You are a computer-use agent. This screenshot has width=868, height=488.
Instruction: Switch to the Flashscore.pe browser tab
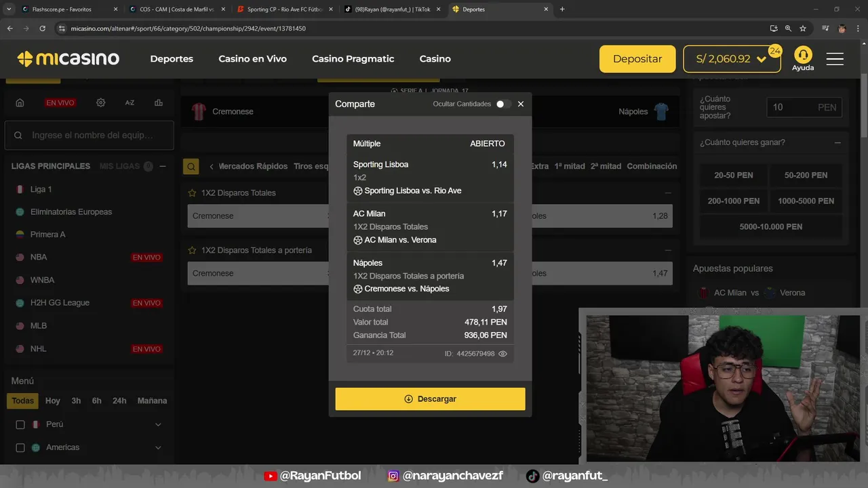69,9
